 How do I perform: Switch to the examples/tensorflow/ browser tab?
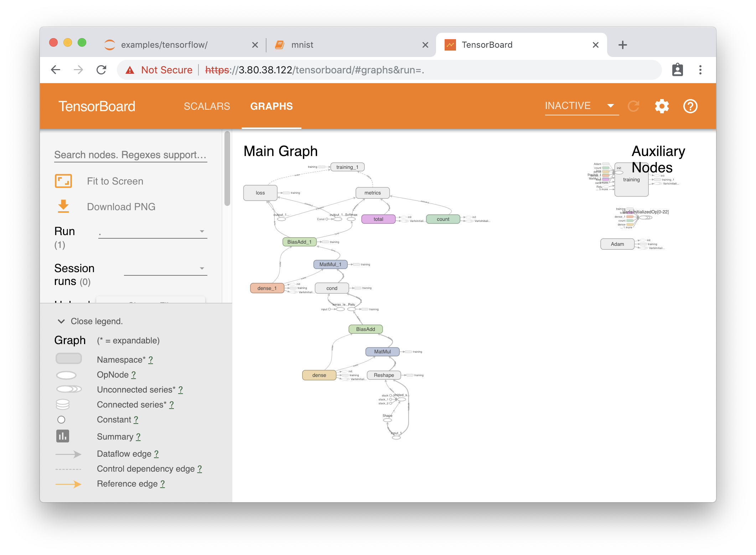pos(181,45)
